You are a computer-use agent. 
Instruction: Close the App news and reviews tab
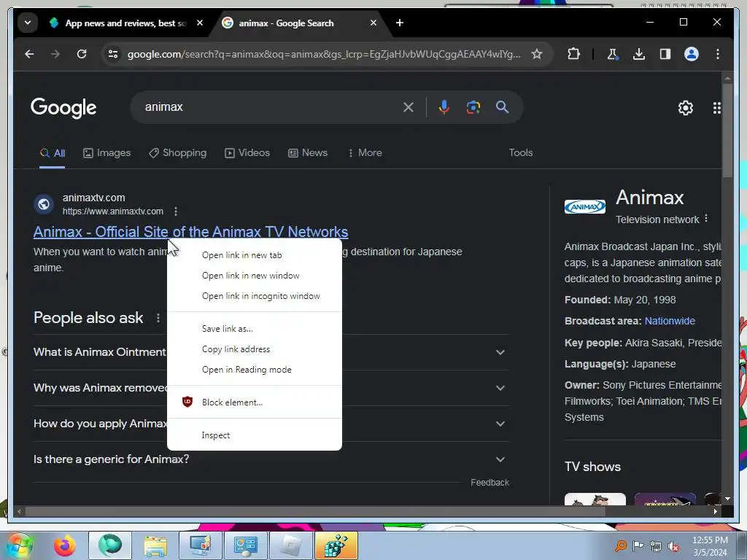click(x=200, y=23)
